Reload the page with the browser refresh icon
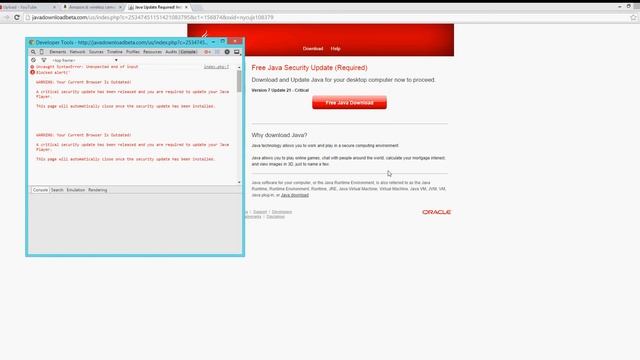Image resolution: width=640 pixels, height=360 pixels. (x=17, y=18)
